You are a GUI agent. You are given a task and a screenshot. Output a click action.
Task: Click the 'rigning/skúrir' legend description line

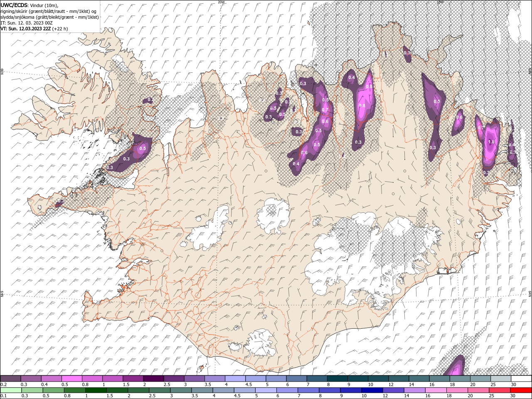pos(49,11)
